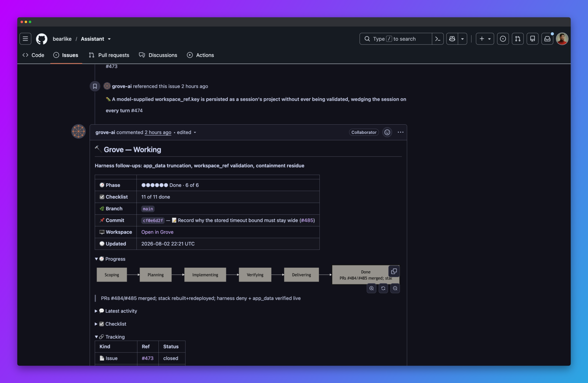Click the Implementing stage node

(x=205, y=275)
